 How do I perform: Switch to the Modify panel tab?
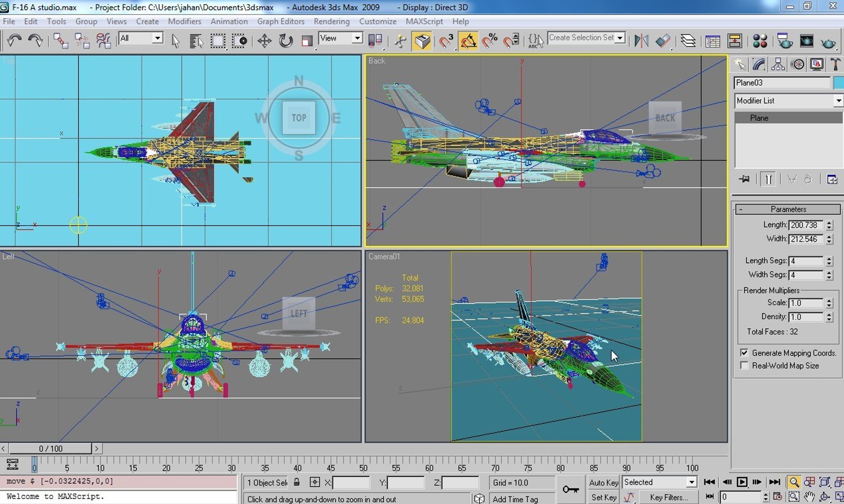click(x=759, y=64)
